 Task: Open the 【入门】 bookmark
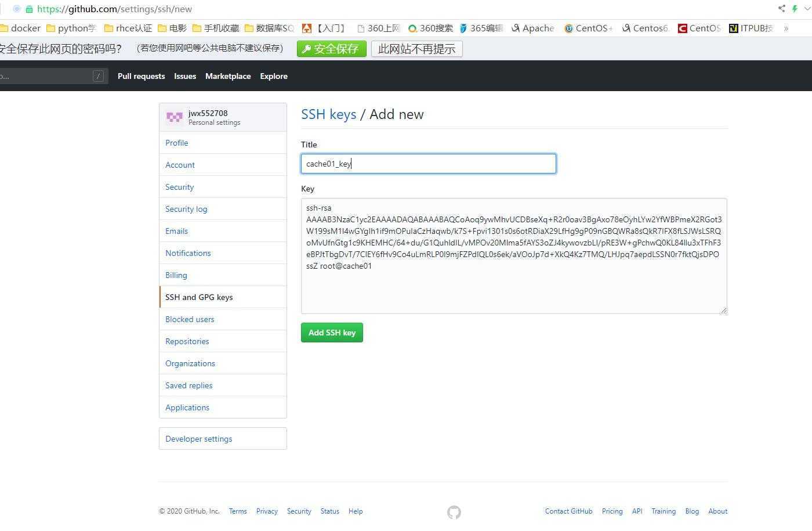324,28
